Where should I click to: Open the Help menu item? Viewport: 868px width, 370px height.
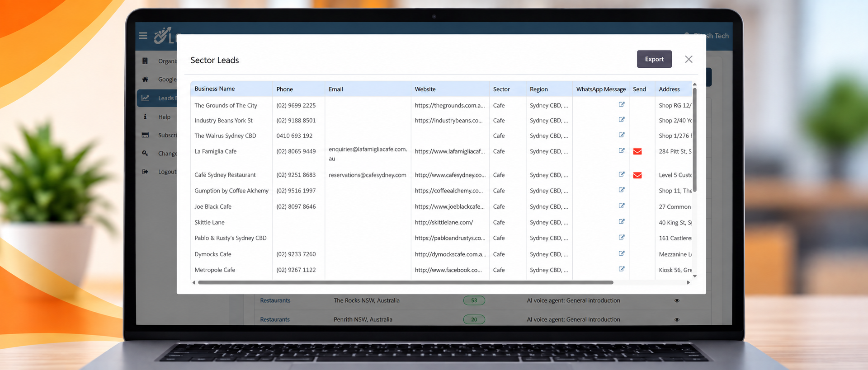coord(164,117)
